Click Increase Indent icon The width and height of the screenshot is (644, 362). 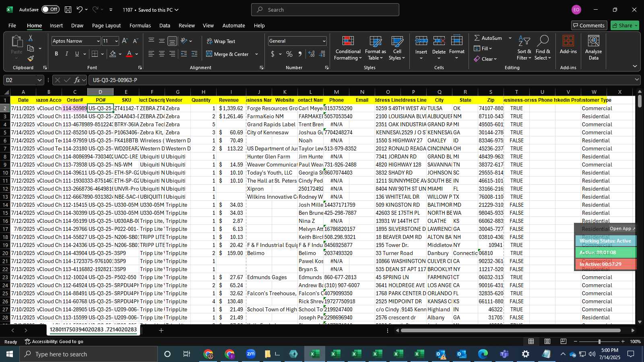click(194, 54)
